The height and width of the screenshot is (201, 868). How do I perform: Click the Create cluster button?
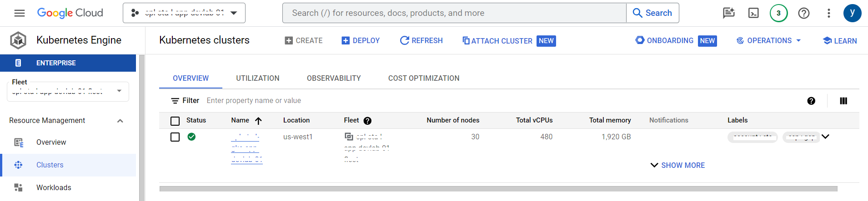click(x=304, y=41)
